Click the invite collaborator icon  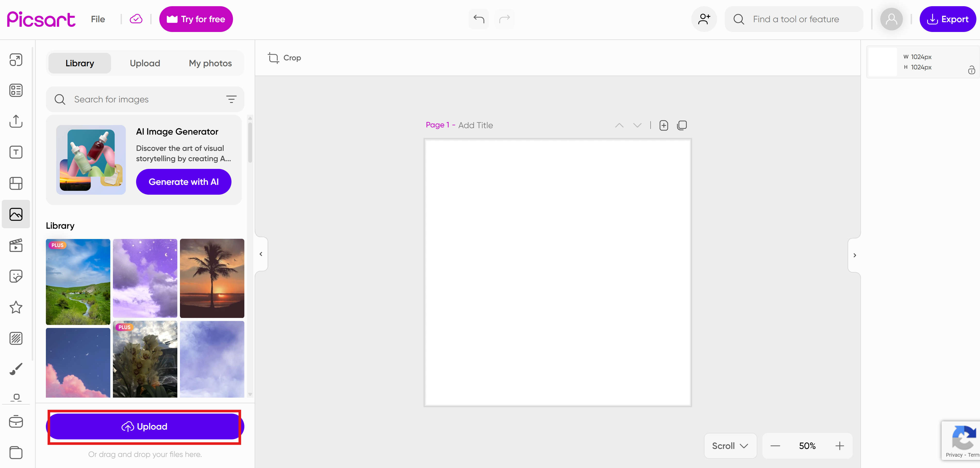pos(704,19)
